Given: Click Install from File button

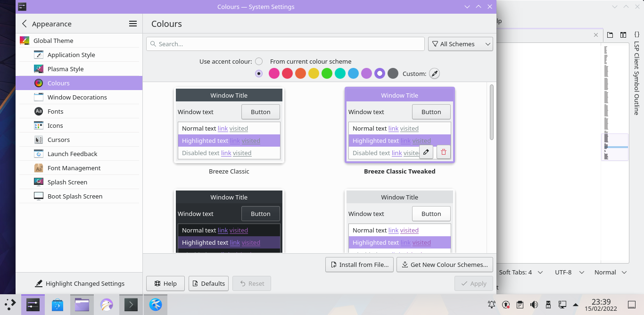Looking at the screenshot, I should [x=359, y=265].
